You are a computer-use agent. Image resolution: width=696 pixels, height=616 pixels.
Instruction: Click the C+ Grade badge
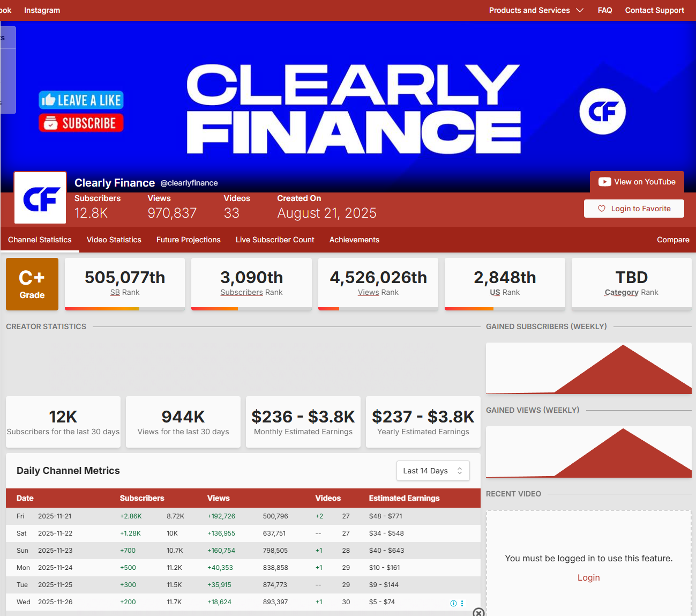pos(32,284)
